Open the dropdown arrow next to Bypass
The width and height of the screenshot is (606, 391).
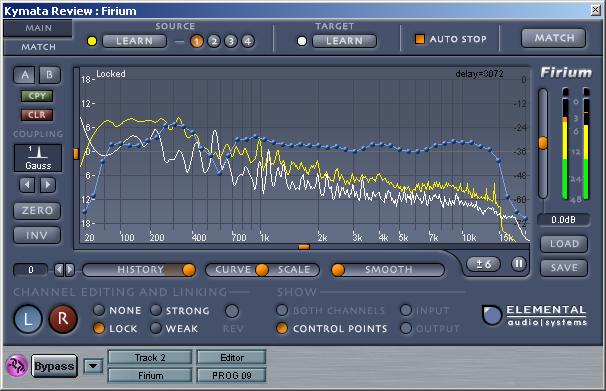pos(94,366)
